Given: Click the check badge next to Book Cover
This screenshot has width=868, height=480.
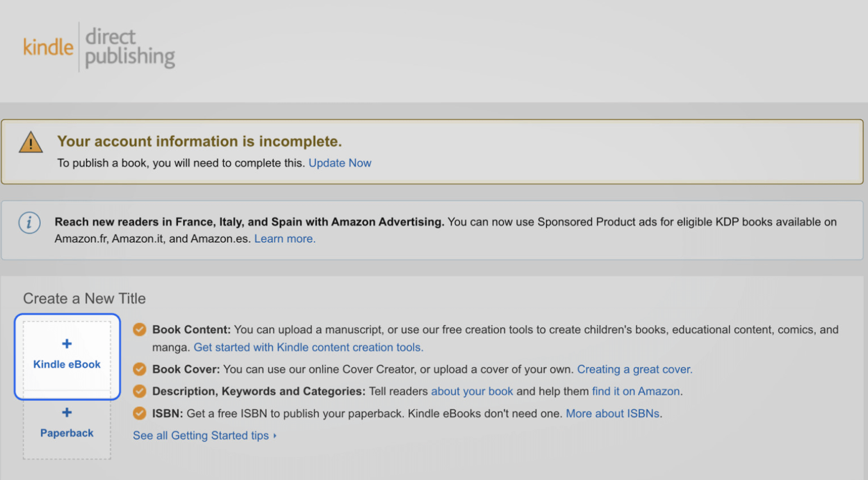Looking at the screenshot, I should point(139,369).
